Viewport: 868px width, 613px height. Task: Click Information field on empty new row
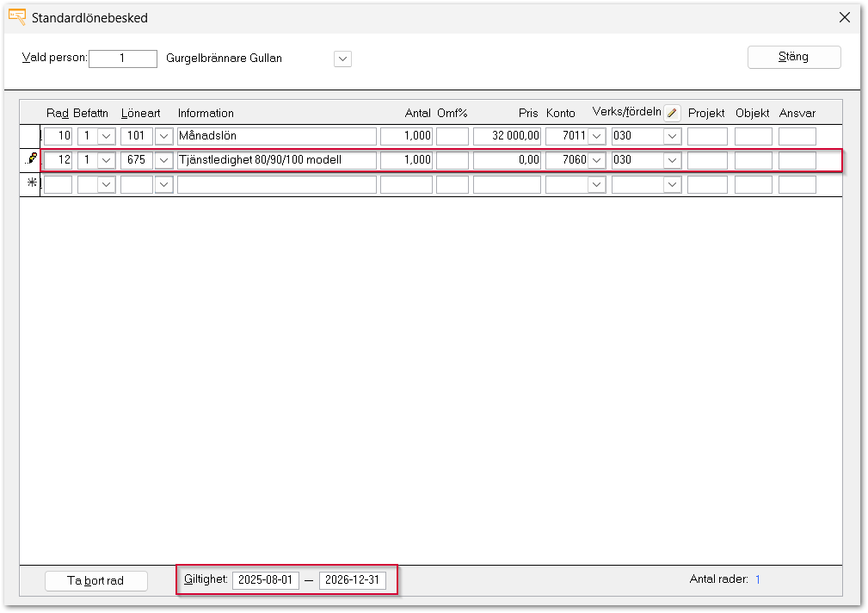click(x=277, y=184)
